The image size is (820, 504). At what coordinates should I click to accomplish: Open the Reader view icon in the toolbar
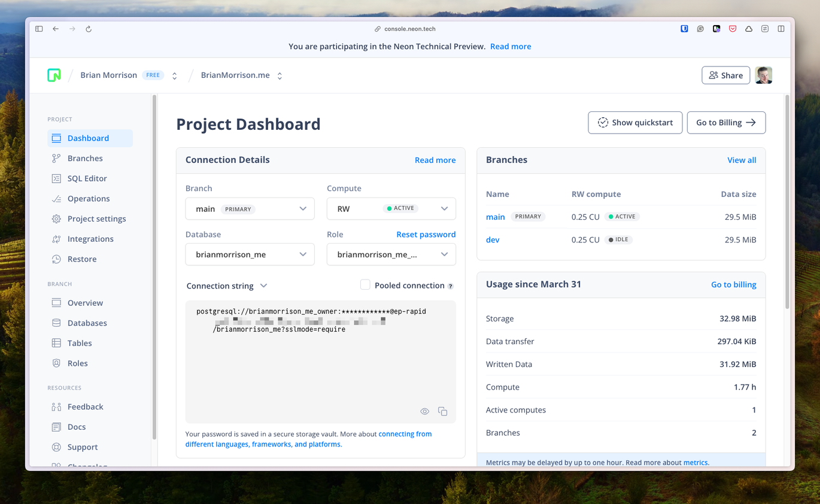(x=765, y=29)
